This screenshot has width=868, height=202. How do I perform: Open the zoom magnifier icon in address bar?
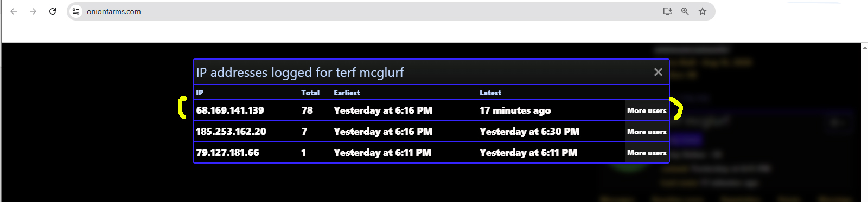pyautogui.click(x=685, y=11)
